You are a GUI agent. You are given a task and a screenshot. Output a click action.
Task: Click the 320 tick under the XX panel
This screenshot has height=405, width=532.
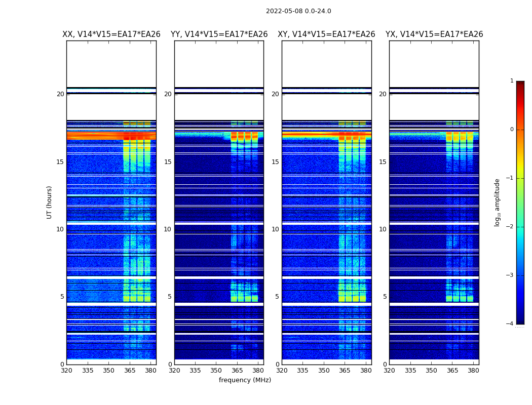pyautogui.click(x=66, y=371)
